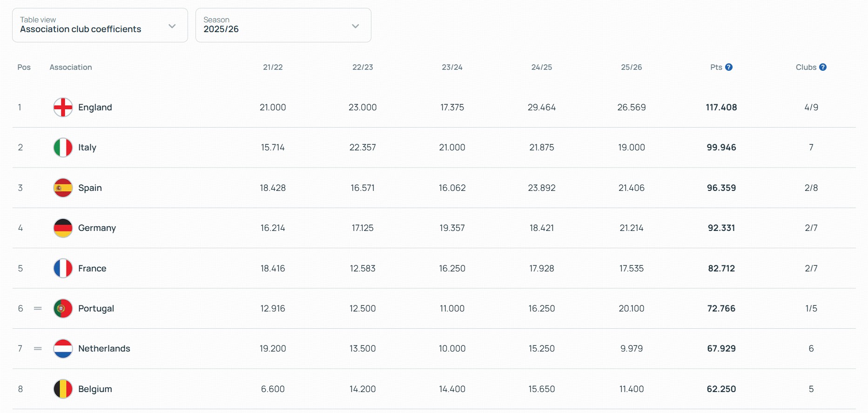Click the Netherlands flag icon
This screenshot has width=868, height=413.
pos(63,349)
